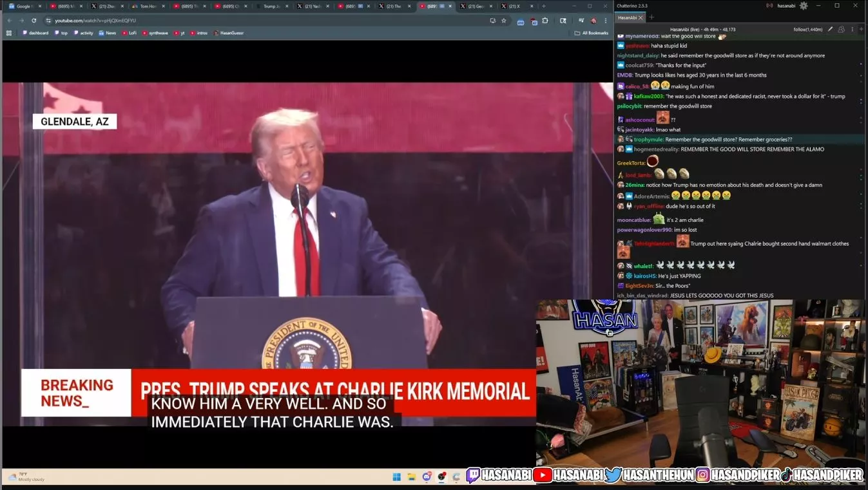Viewport: 868px width, 490px height.
Task: Open the apps grid in bookmarks bar
Action: [9, 33]
